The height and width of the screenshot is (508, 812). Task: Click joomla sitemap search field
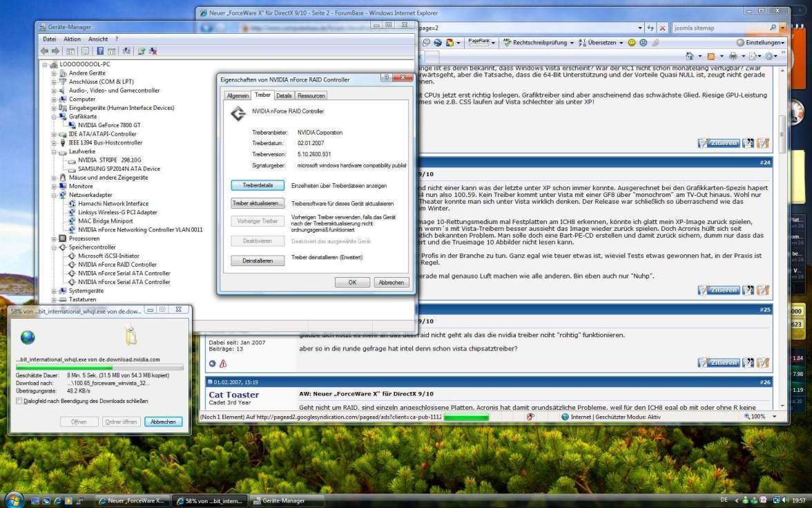click(719, 28)
